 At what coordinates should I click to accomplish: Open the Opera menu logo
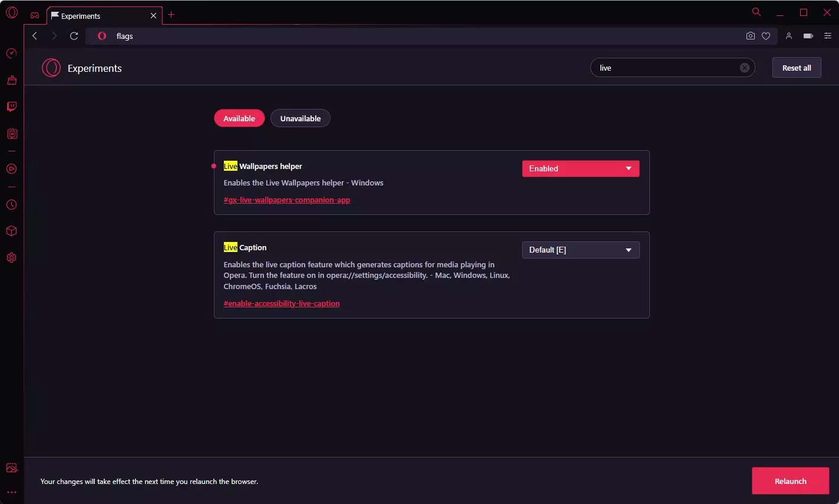[x=11, y=12]
